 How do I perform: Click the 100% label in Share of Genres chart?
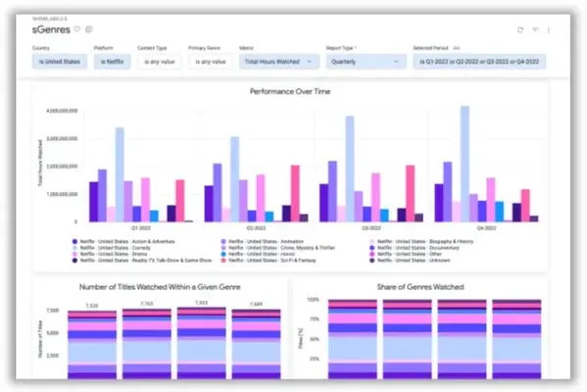313,300
